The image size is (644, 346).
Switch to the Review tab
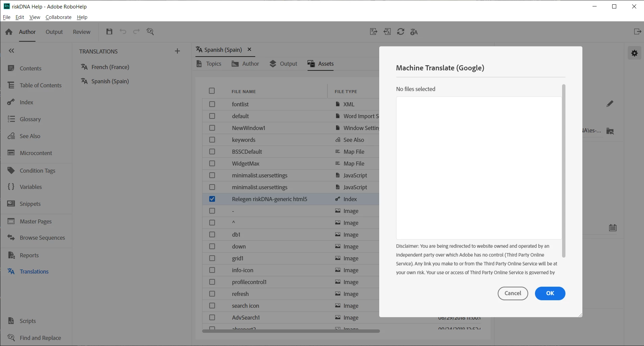coord(82,32)
